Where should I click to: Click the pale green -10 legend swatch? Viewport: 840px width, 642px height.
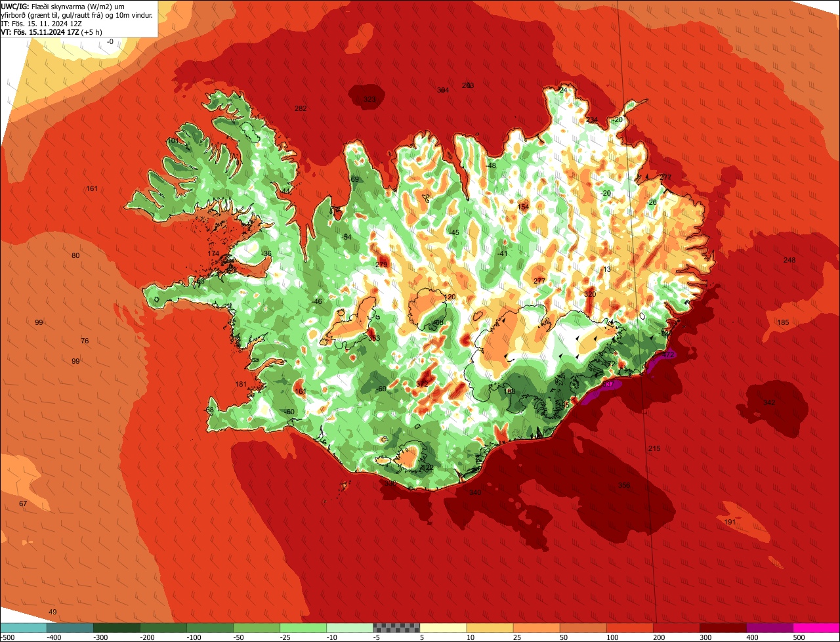tap(349, 627)
